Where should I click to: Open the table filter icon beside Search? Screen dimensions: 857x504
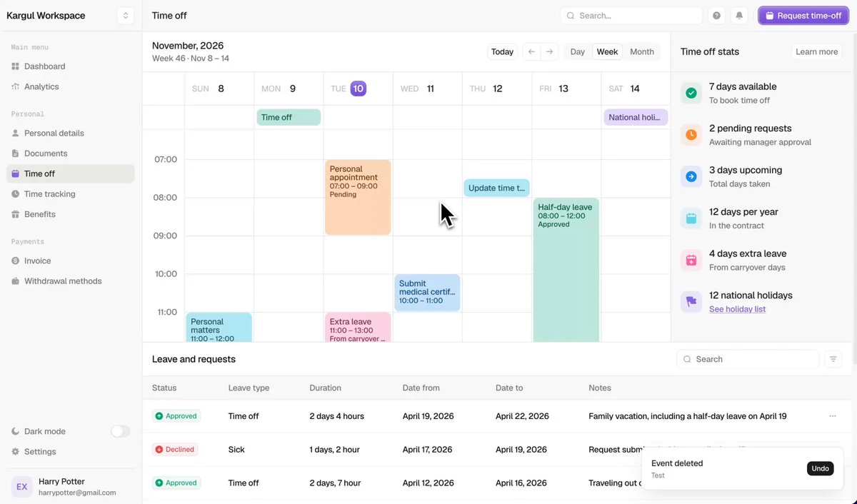tap(833, 359)
